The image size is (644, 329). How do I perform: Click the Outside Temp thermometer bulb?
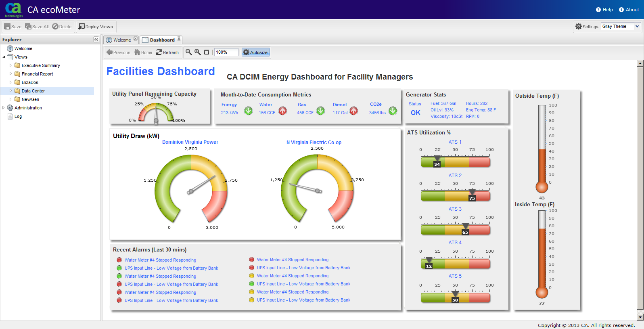click(542, 187)
